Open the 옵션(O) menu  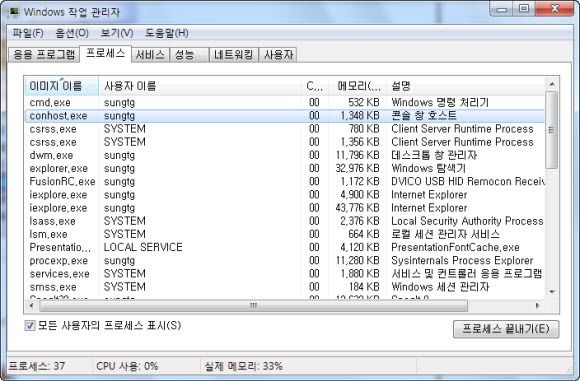(x=72, y=33)
